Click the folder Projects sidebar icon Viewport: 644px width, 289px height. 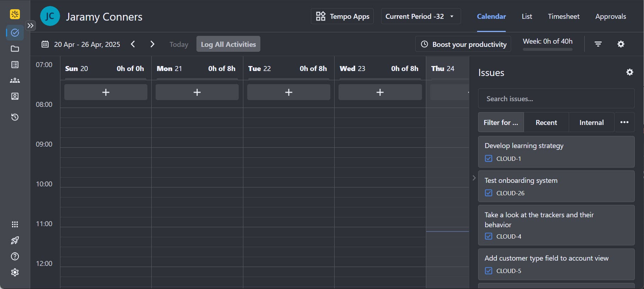[15, 49]
